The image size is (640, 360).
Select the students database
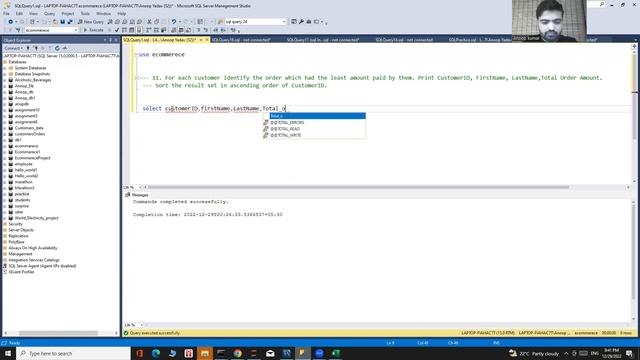(x=22, y=200)
